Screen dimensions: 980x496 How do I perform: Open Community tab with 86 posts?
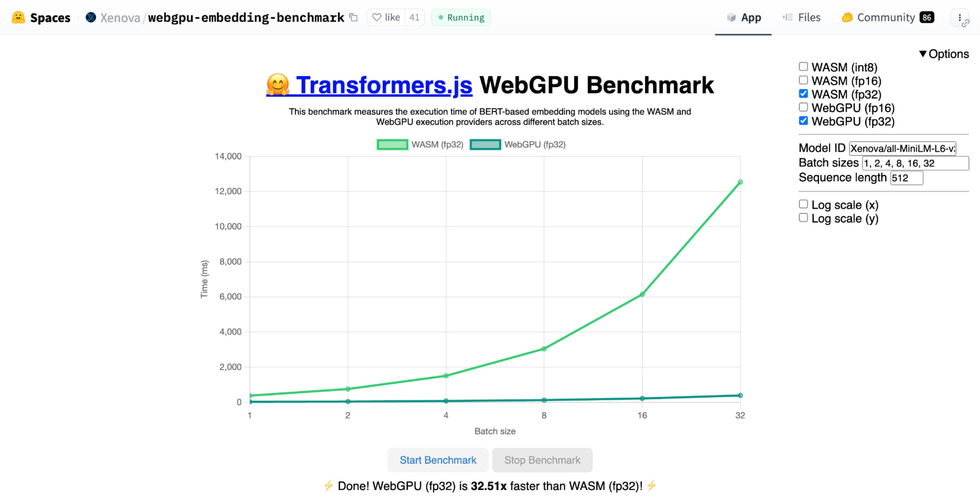tap(887, 17)
